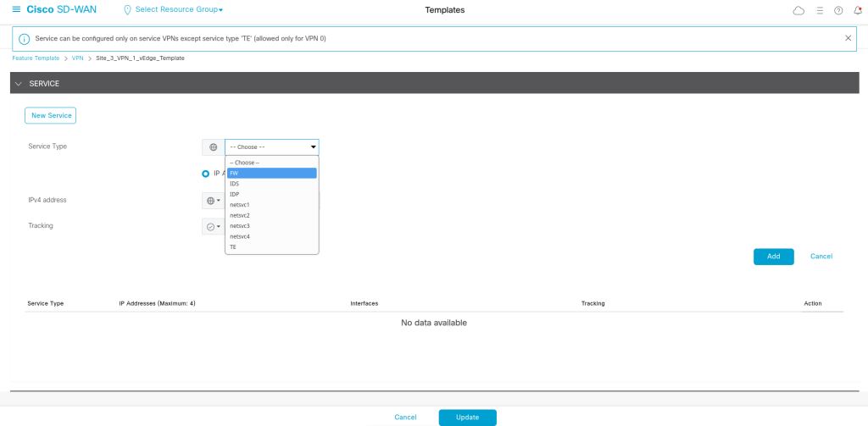The height and width of the screenshot is (426, 868).
Task: Click the info icon in the alert banner
Action: 25,39
